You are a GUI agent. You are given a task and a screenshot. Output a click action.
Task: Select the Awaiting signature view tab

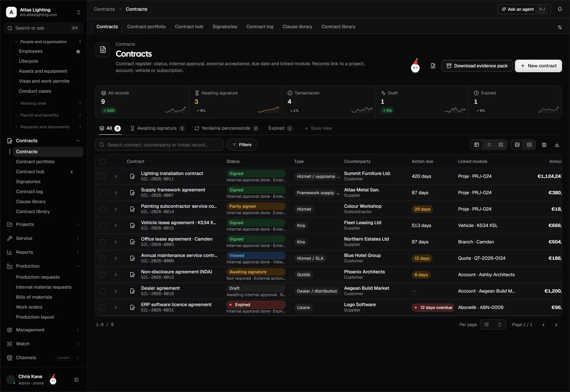click(x=157, y=128)
